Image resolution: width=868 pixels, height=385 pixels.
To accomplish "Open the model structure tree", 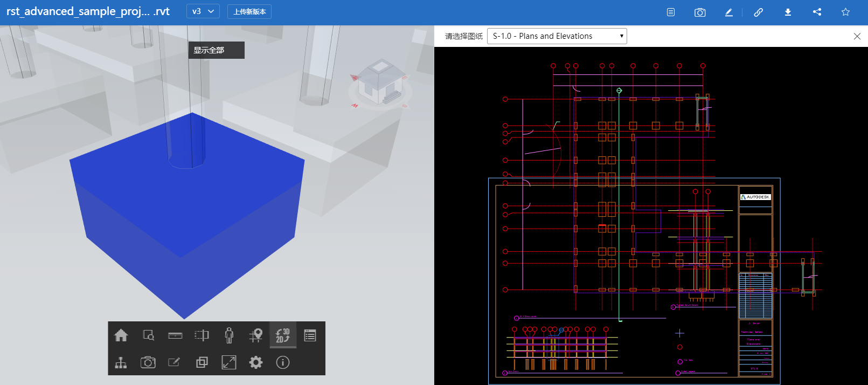I will 121,362.
